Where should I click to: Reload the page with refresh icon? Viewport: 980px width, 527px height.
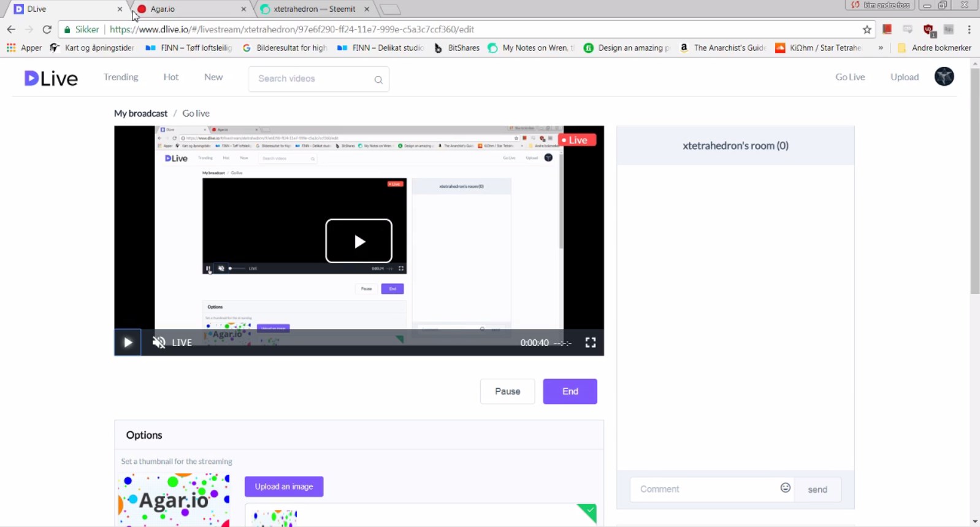47,29
